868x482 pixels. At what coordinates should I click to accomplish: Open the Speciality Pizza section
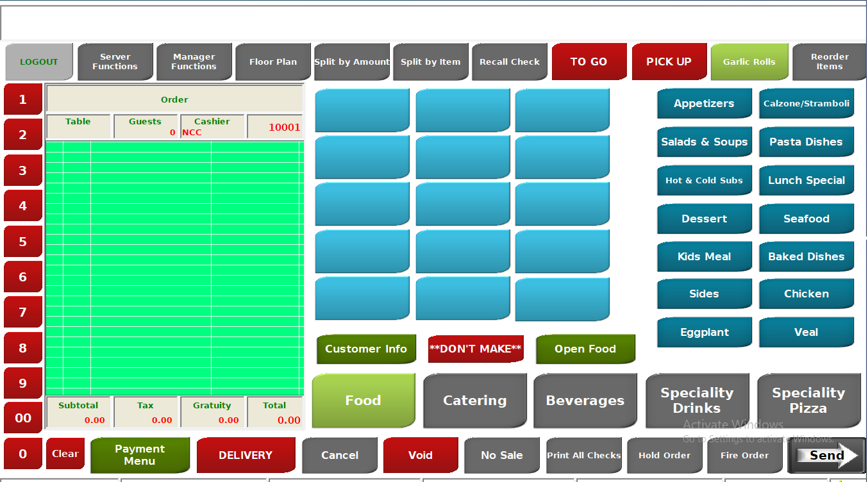tap(808, 400)
